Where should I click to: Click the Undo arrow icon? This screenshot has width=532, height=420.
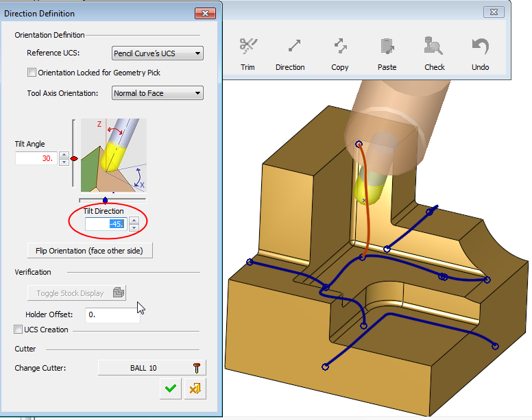(x=480, y=47)
